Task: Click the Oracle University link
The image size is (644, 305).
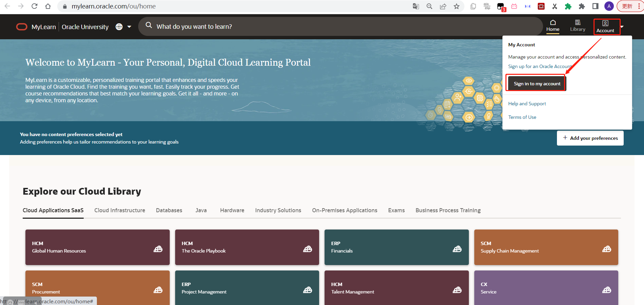Action: [x=85, y=27]
